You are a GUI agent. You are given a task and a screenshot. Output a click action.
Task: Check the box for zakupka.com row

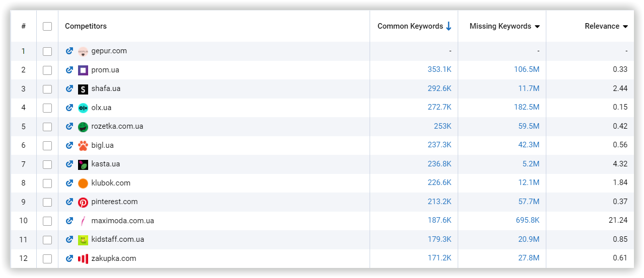tap(47, 259)
